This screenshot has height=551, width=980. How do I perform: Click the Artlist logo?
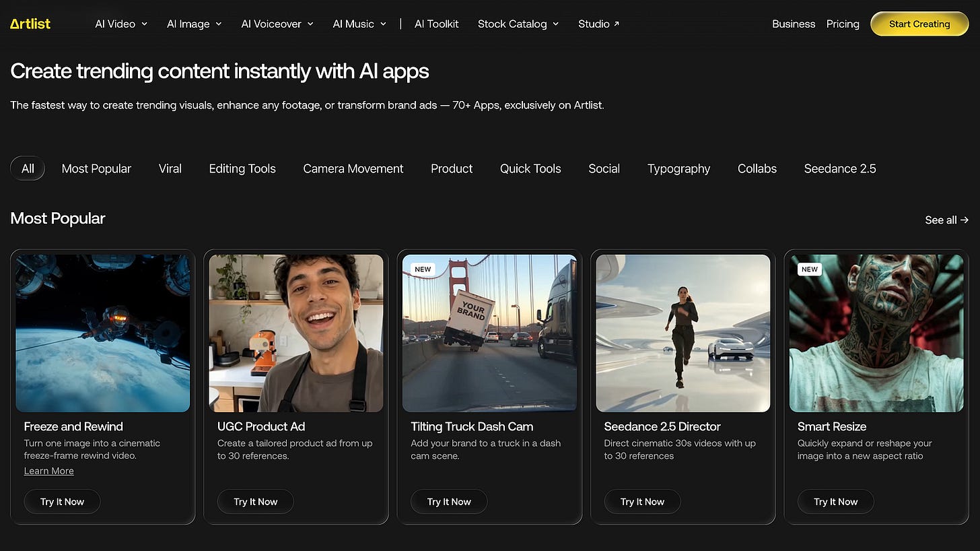[30, 24]
